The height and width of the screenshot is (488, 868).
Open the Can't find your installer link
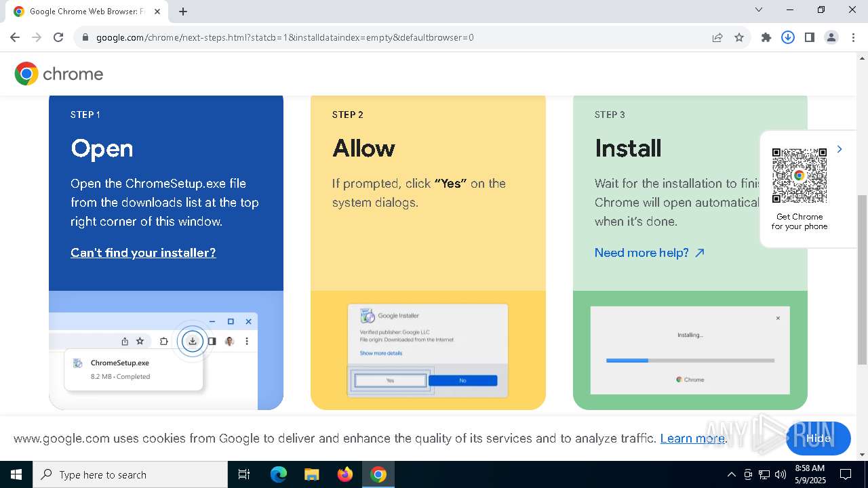click(143, 253)
